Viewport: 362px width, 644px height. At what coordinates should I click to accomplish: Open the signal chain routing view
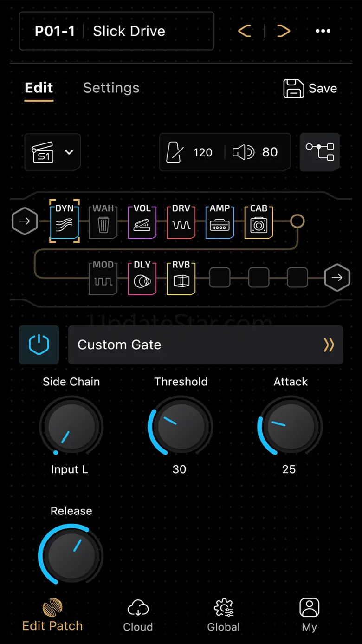pyautogui.click(x=320, y=152)
